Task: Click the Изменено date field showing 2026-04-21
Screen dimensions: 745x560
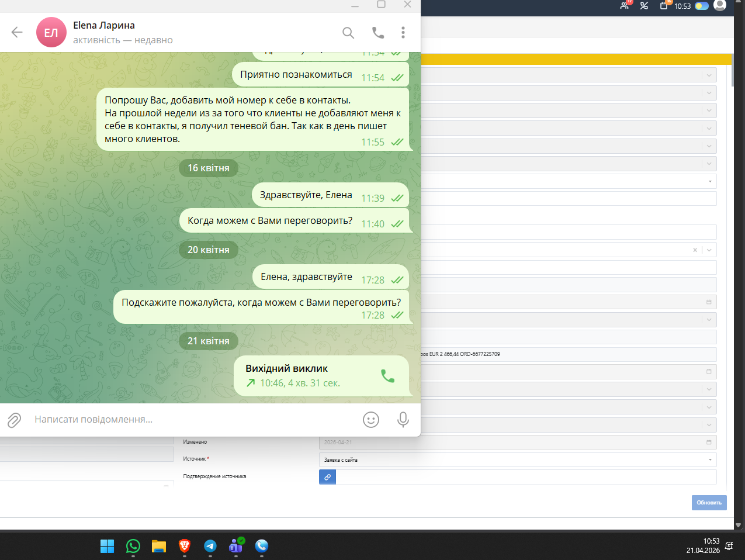Action: point(518,442)
